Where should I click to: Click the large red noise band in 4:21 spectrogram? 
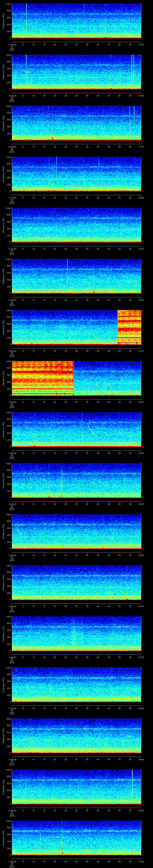pos(42,377)
